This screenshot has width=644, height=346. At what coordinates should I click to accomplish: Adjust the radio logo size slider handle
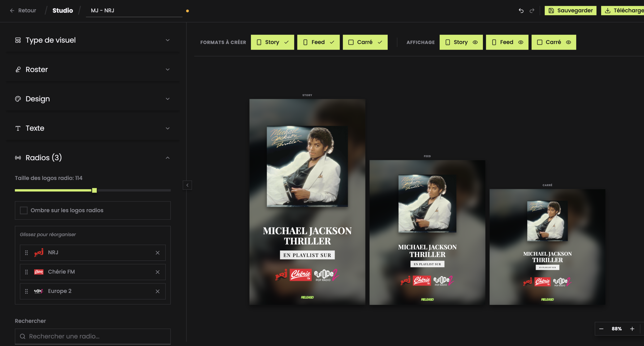coord(94,190)
